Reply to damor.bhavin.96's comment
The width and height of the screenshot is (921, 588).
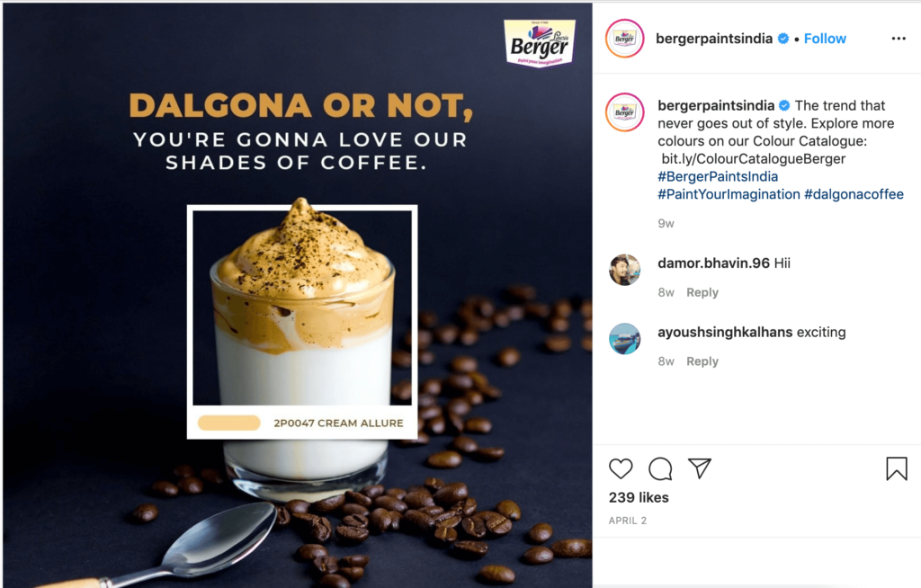click(x=702, y=292)
